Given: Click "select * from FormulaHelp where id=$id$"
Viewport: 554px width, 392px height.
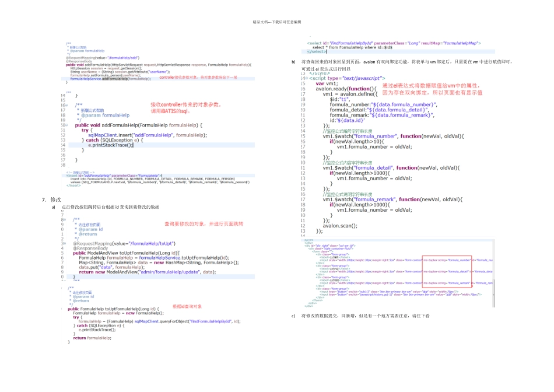Looking at the screenshot, I should click(x=352, y=47).
